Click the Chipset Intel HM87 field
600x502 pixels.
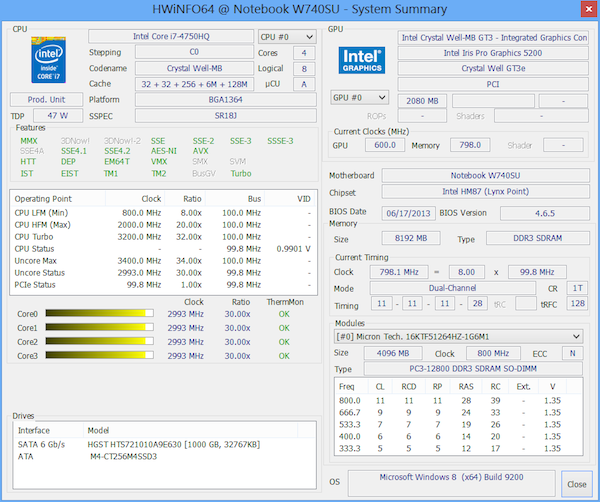[486, 191]
